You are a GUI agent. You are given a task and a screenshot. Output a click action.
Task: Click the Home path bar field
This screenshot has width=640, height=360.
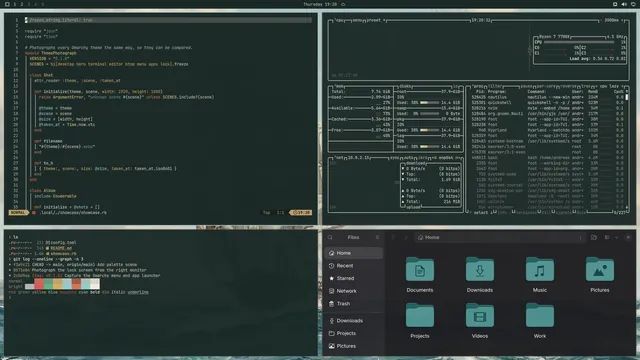point(500,238)
